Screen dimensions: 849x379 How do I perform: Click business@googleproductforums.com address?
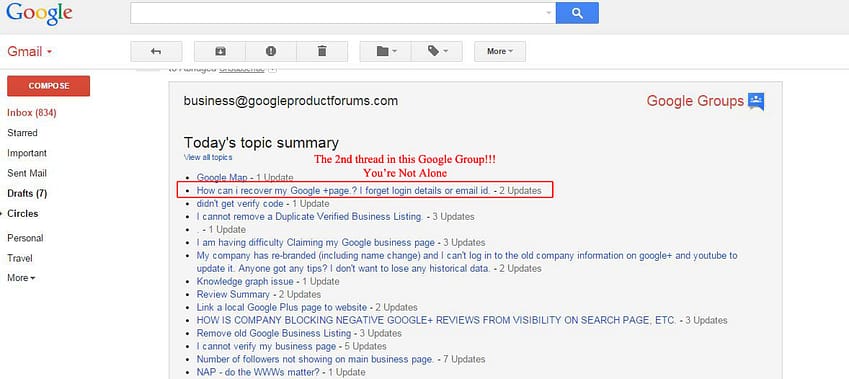click(291, 101)
